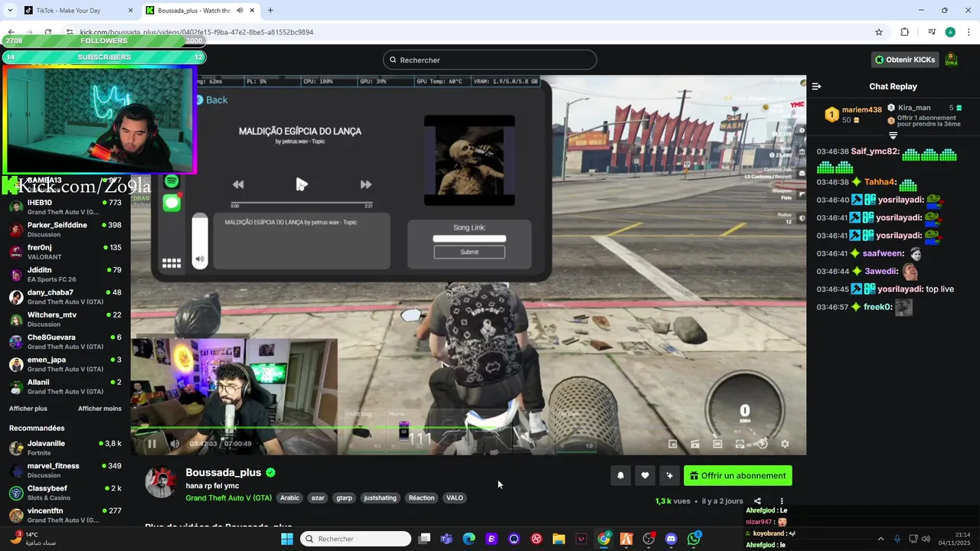Image resolution: width=980 pixels, height=551 pixels.
Task: Collapse the Chat Replay panel
Action: (816, 86)
